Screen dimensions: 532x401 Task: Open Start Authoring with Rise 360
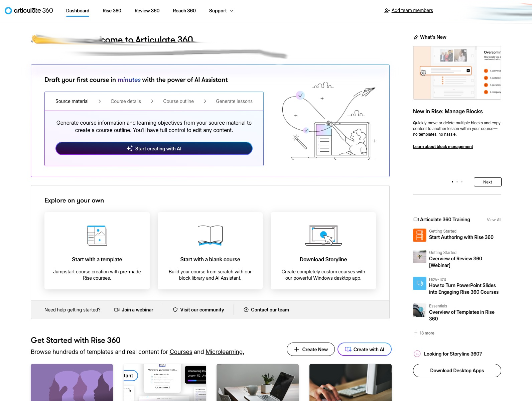[x=461, y=237]
